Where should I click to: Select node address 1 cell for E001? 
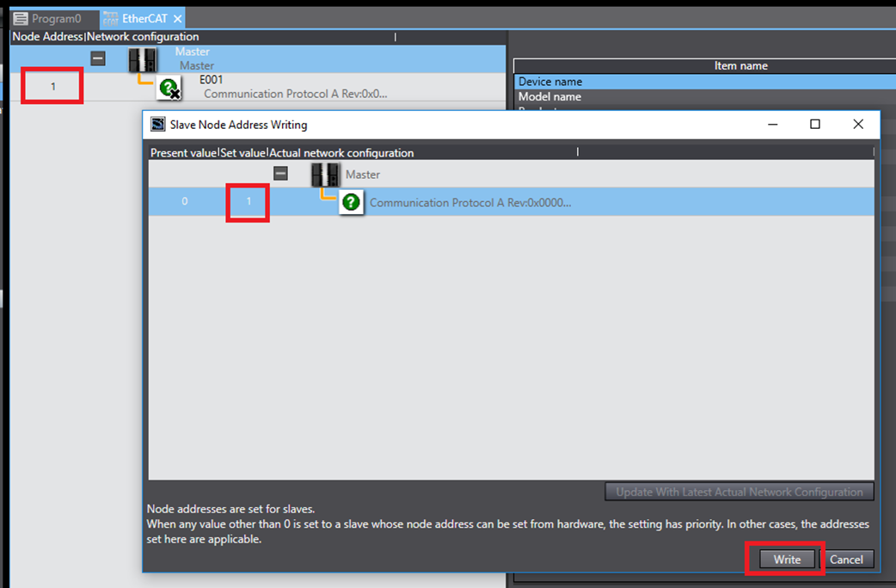click(x=52, y=87)
